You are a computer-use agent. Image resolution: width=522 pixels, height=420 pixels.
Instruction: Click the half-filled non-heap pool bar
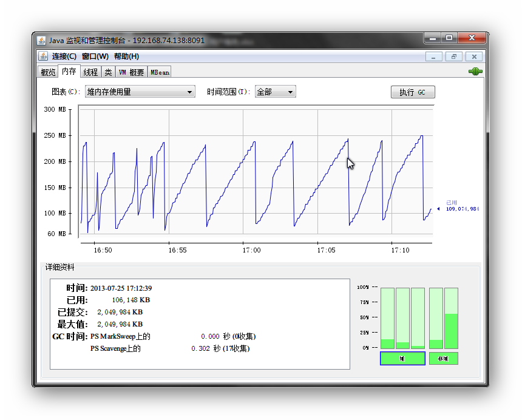point(452,318)
